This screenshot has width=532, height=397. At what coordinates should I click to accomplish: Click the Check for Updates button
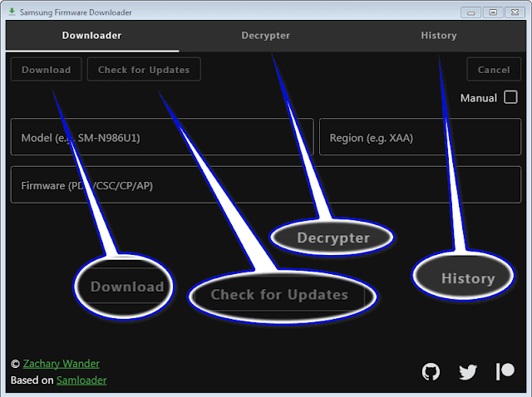click(144, 70)
